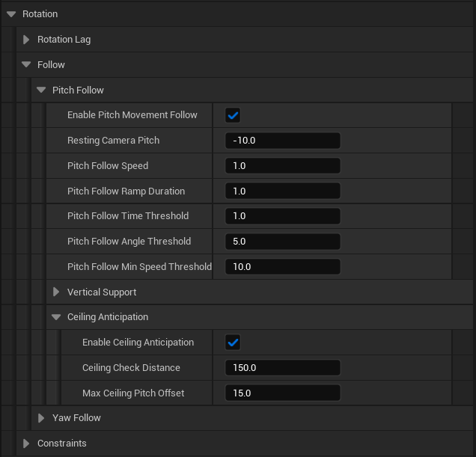This screenshot has height=457, width=476.
Task: Expand the Rotation Lag section
Action: tap(26, 40)
